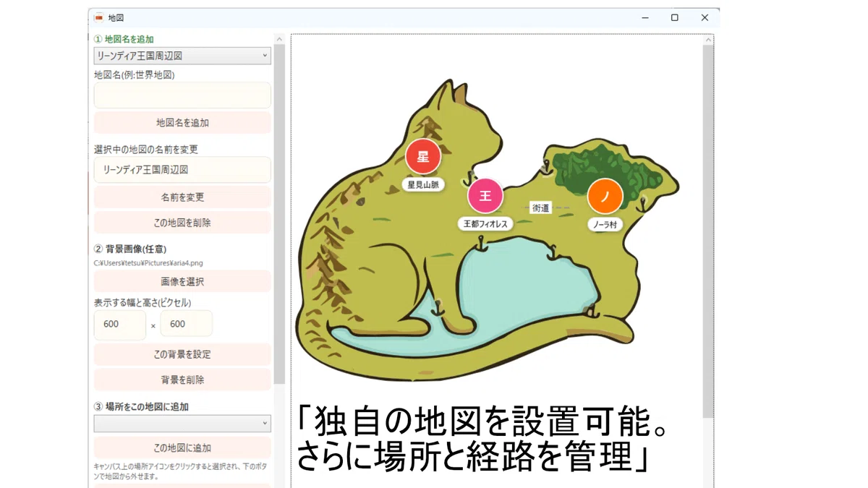Click the map canvas vertical scrollbar thumb
This screenshot has width=868, height=488.
(x=708, y=232)
